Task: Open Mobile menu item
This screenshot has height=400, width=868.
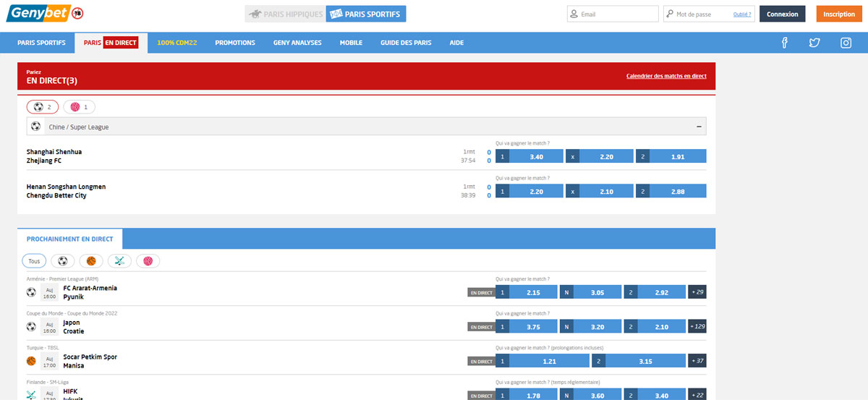Action: (x=351, y=43)
